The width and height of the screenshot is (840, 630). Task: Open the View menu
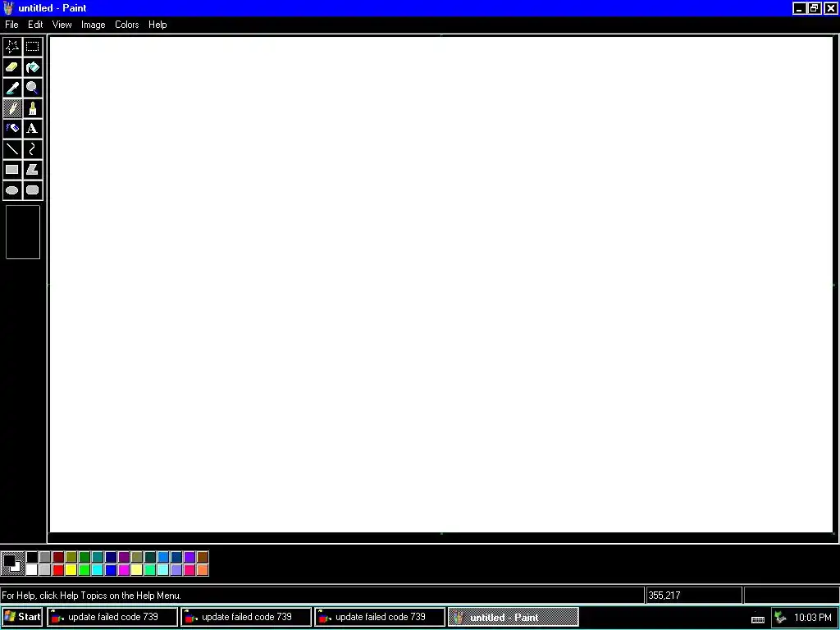click(x=62, y=25)
